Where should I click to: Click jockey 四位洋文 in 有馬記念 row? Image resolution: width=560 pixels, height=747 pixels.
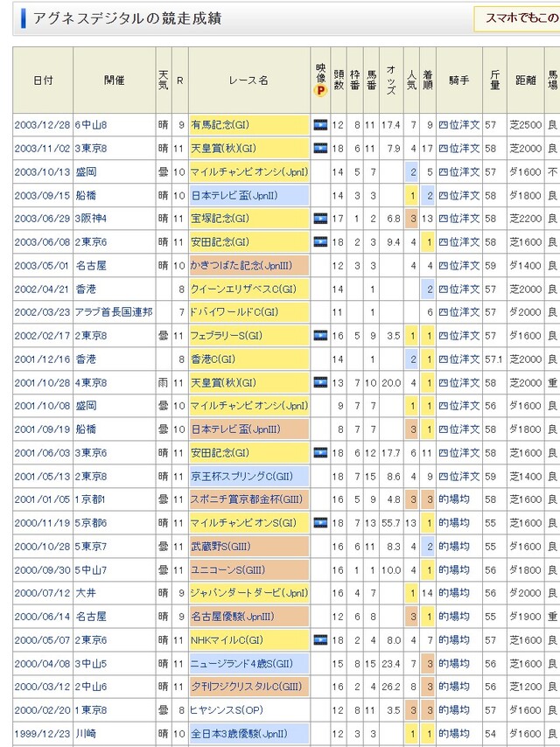458,125
